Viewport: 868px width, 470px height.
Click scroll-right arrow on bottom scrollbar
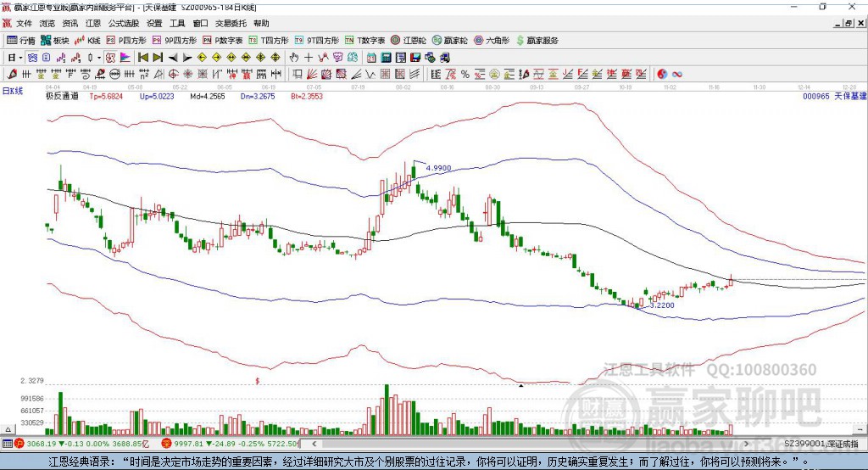point(746,444)
